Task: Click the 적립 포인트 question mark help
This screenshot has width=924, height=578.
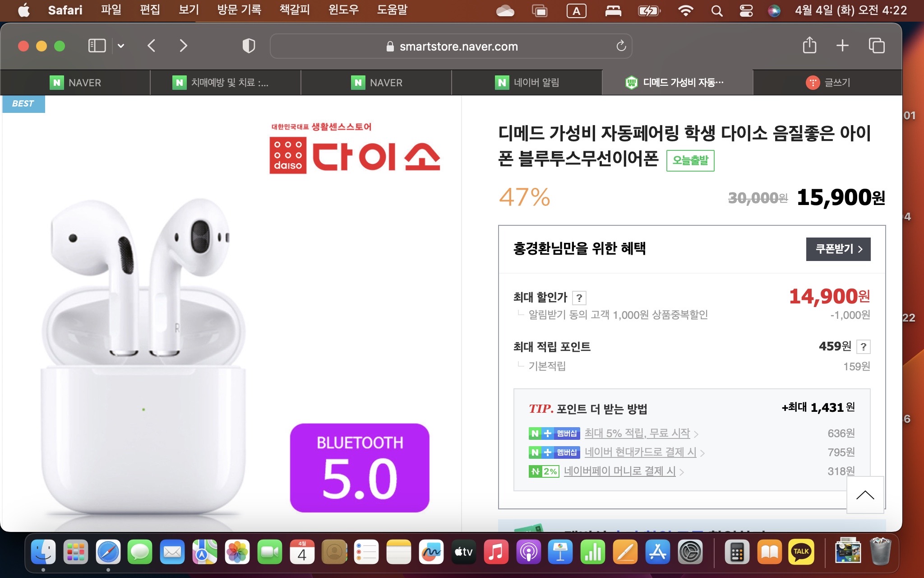Action: 863,346
